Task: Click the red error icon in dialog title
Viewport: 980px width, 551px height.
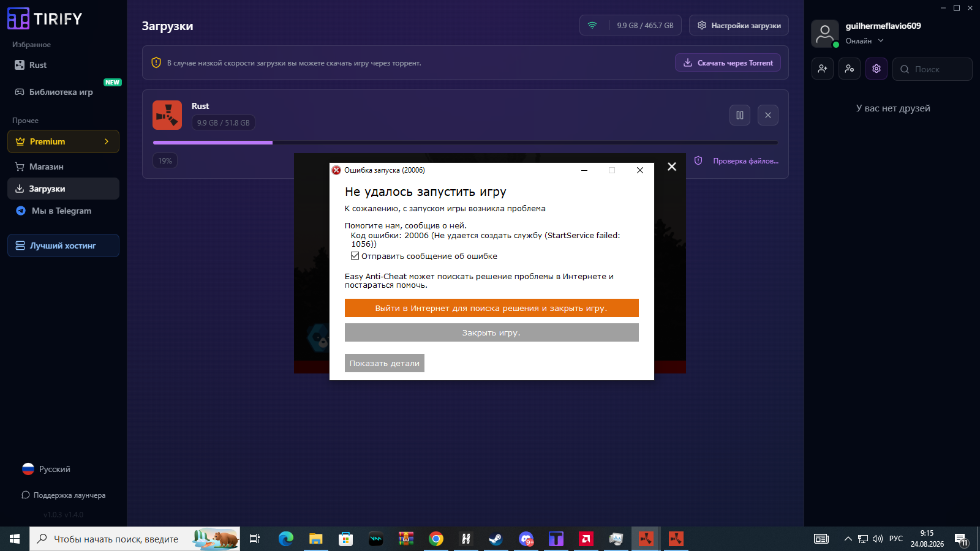Action: 336,170
